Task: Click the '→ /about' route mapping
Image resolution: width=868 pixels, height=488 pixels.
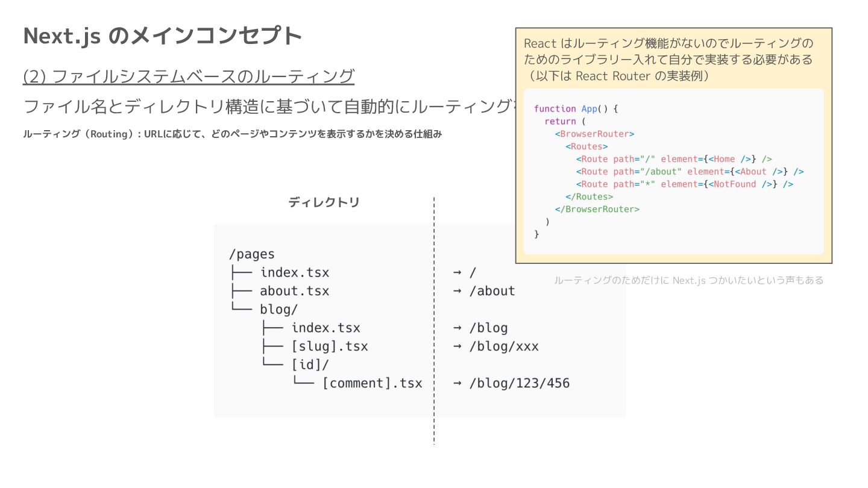Action: 484,291
